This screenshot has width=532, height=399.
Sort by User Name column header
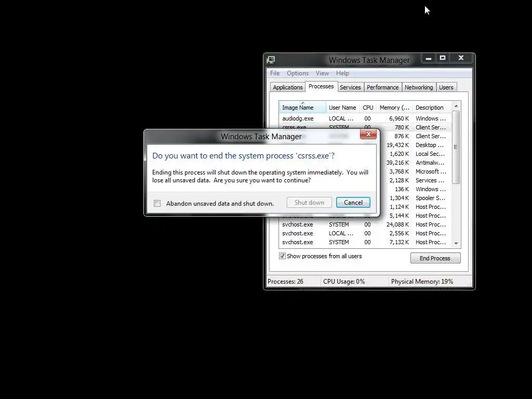tap(342, 108)
